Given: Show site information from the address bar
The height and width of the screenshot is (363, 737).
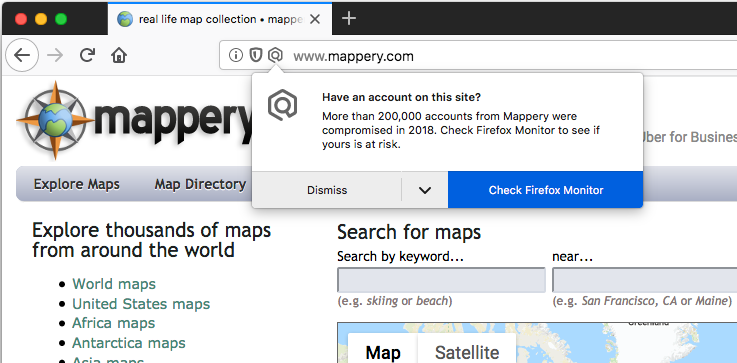Looking at the screenshot, I should (x=235, y=55).
